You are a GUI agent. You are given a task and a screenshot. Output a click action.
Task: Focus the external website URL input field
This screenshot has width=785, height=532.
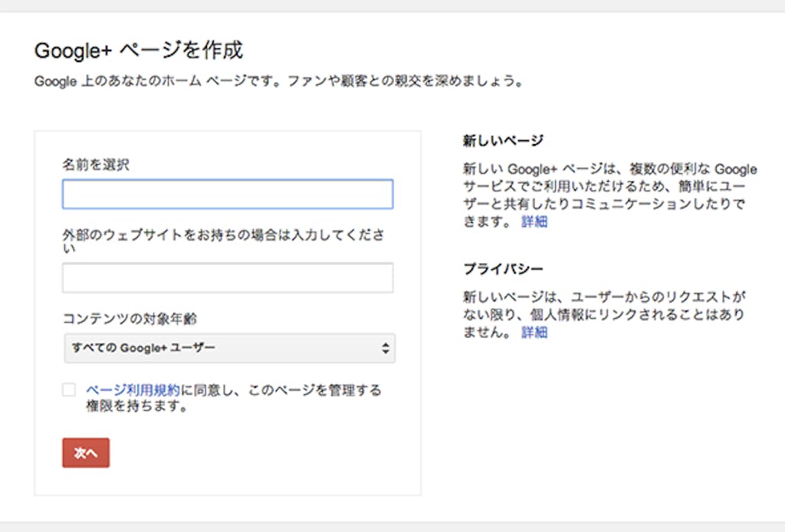227,277
